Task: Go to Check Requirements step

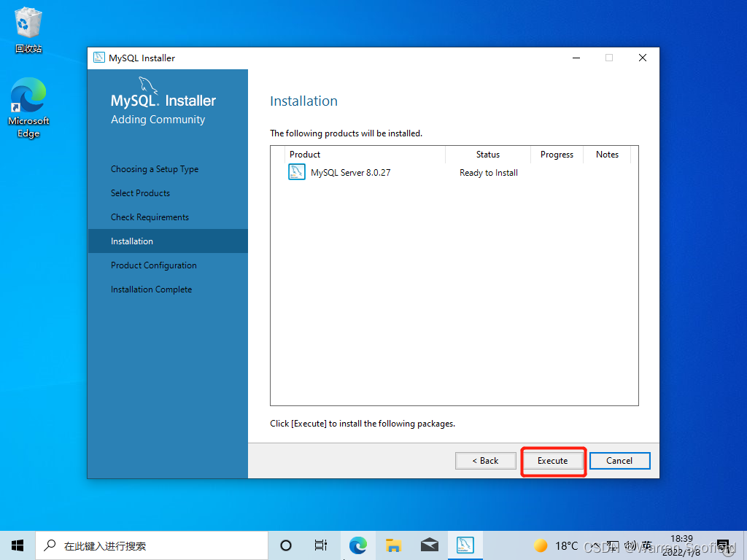Action: pyautogui.click(x=150, y=217)
